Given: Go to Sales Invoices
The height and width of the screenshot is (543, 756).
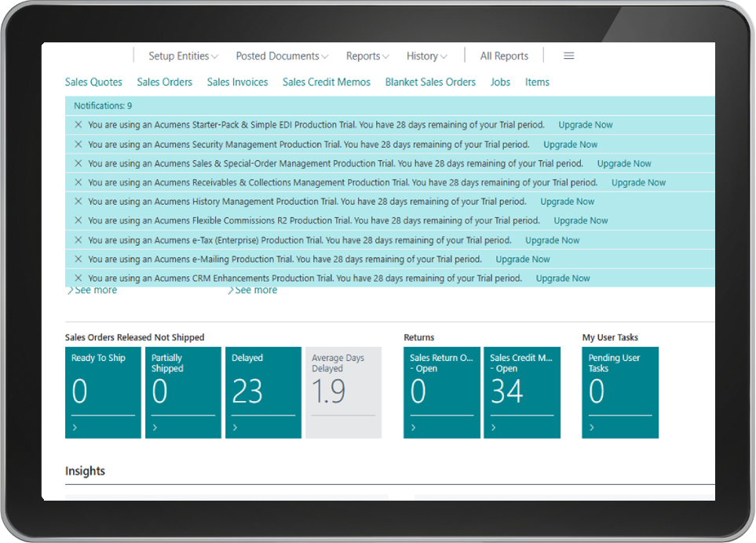Looking at the screenshot, I should tap(237, 82).
